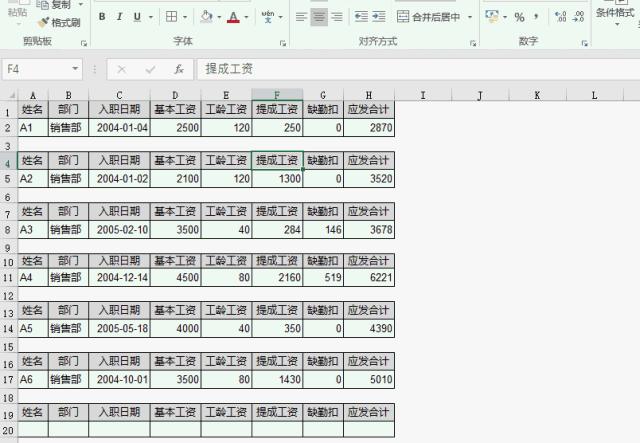Increase decimal places
Screen dimensions: 640x443
pyautogui.click(x=561, y=17)
